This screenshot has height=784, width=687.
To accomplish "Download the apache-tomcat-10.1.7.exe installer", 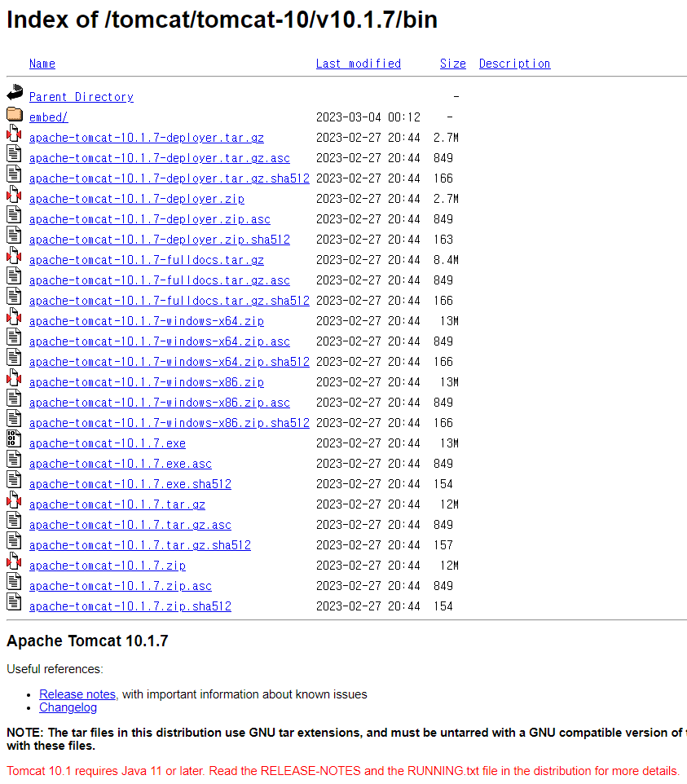I will pos(108,444).
